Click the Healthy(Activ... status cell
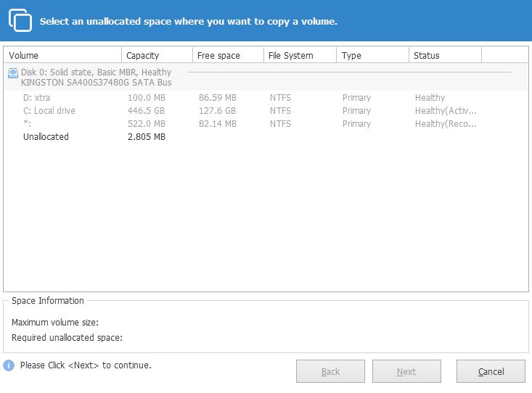 [x=446, y=110]
